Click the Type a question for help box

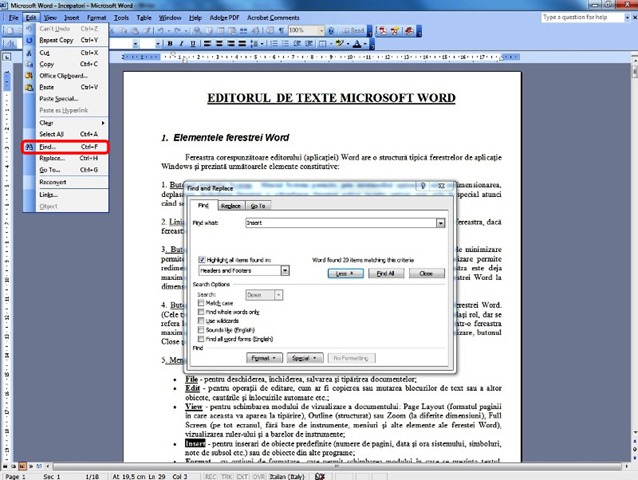coord(582,17)
